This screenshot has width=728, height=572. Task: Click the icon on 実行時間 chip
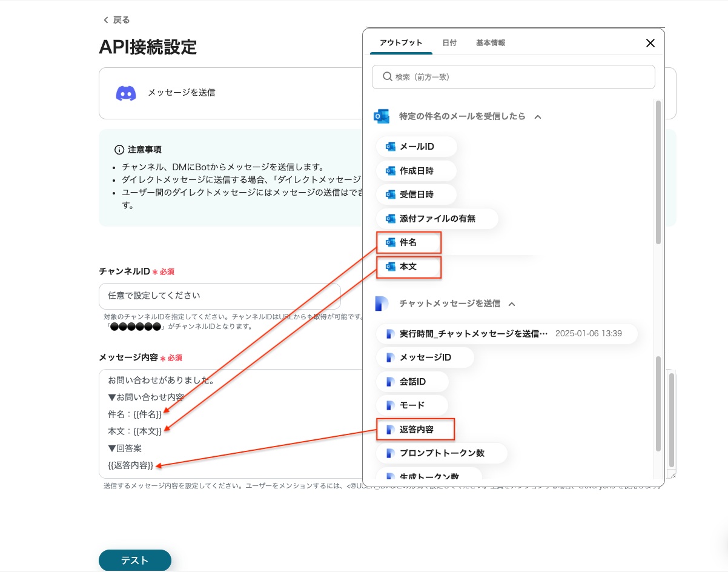point(391,334)
